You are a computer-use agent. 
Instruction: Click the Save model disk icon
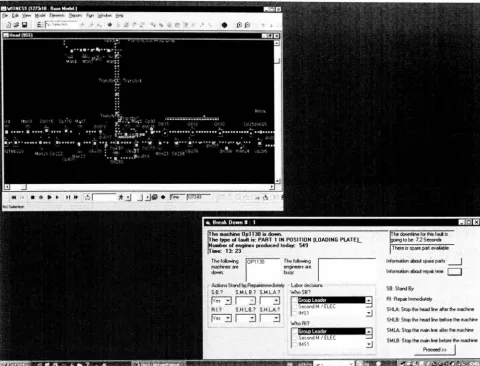pos(24,25)
